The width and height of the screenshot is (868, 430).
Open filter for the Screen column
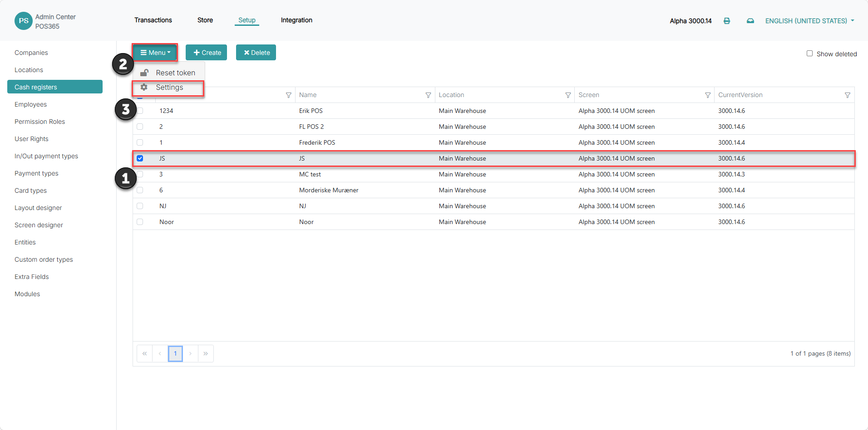coord(708,95)
